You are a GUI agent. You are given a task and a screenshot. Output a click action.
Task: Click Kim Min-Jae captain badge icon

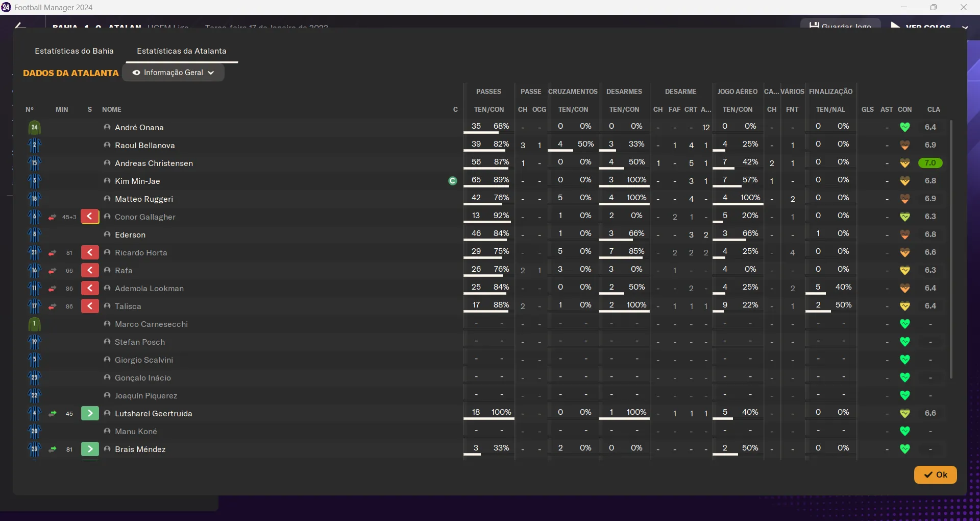[453, 181]
